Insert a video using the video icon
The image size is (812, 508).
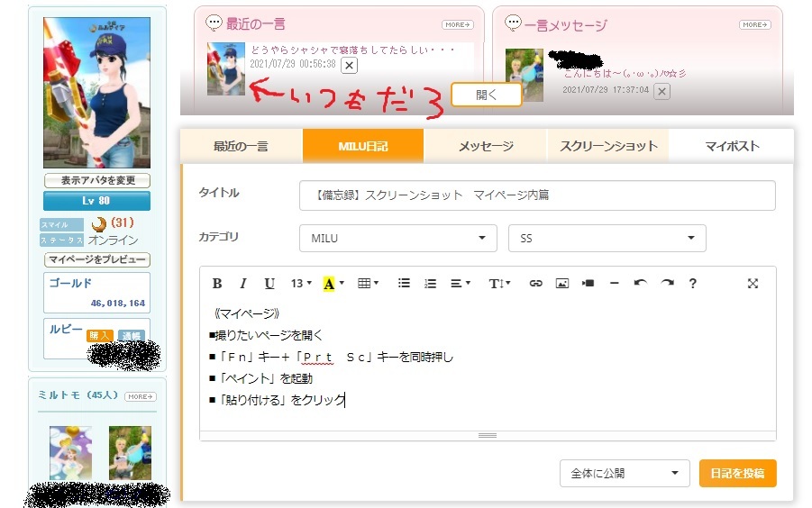point(588,284)
